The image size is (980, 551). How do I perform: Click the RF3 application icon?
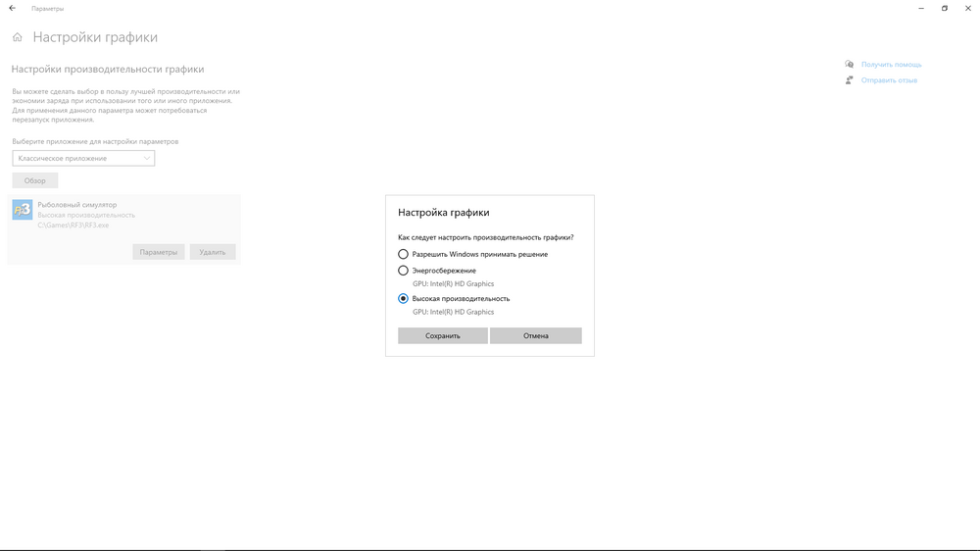[23, 210]
